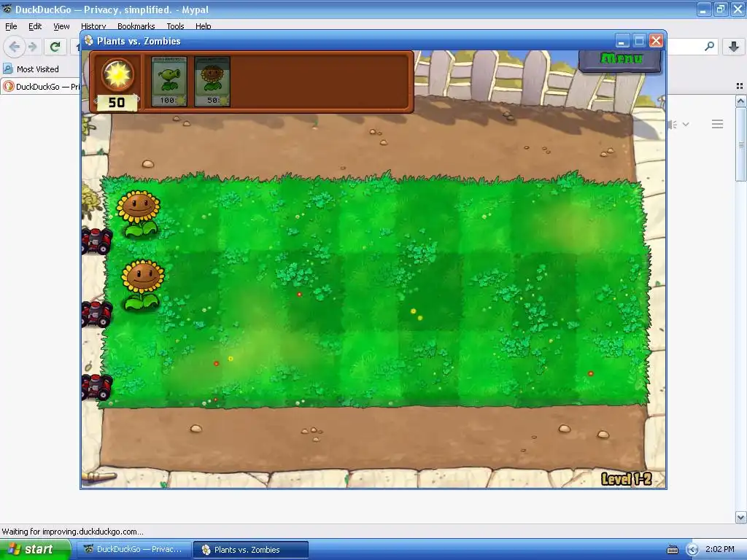Go back in the Mypal browser
The height and width of the screenshot is (560, 747).
point(15,47)
